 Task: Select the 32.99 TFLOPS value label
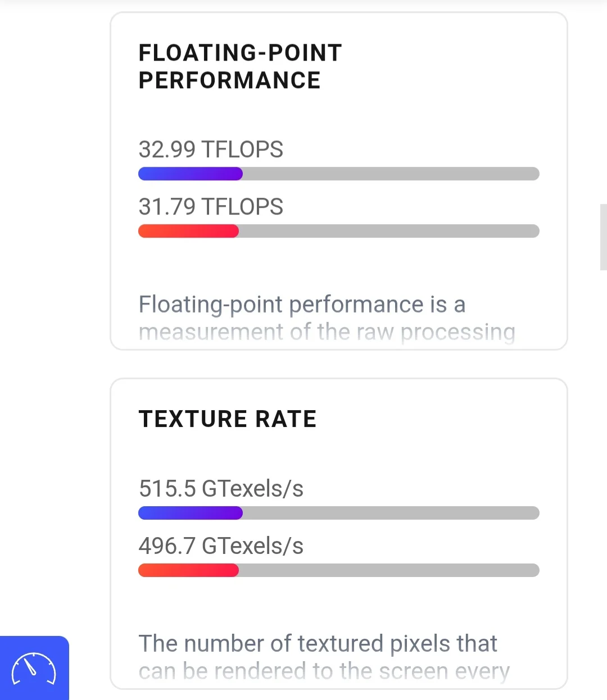coord(211,149)
